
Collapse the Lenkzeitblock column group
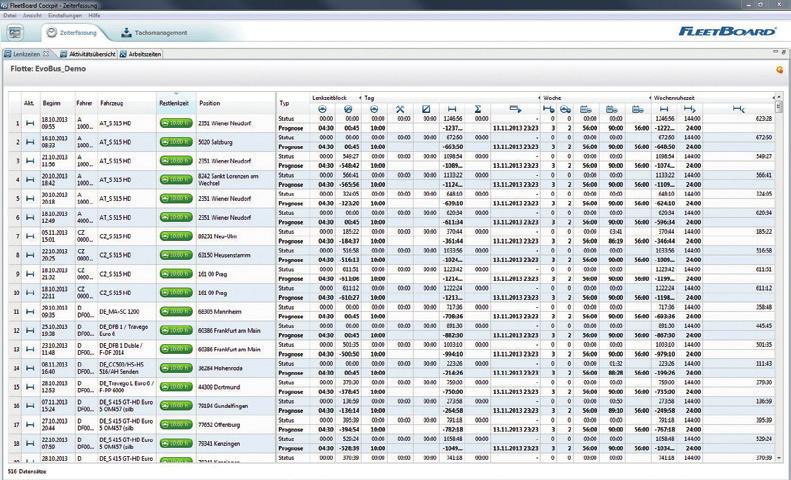pyautogui.click(x=360, y=98)
